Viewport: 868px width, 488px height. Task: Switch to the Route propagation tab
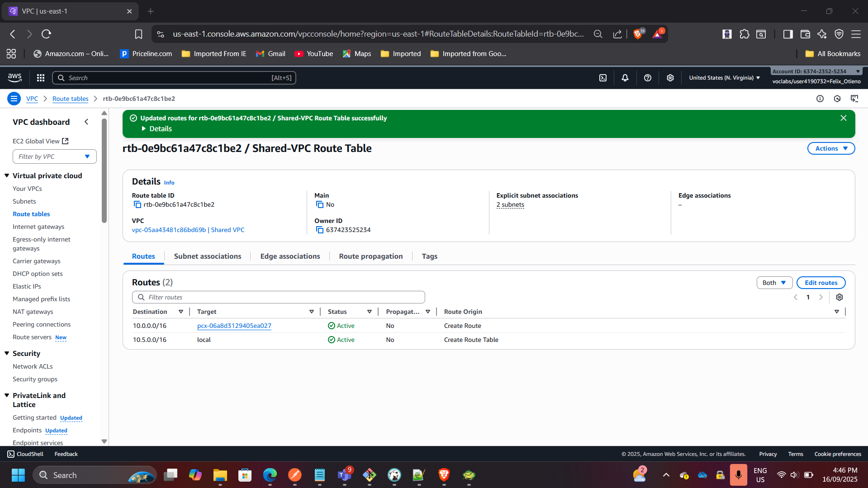[370, 256]
